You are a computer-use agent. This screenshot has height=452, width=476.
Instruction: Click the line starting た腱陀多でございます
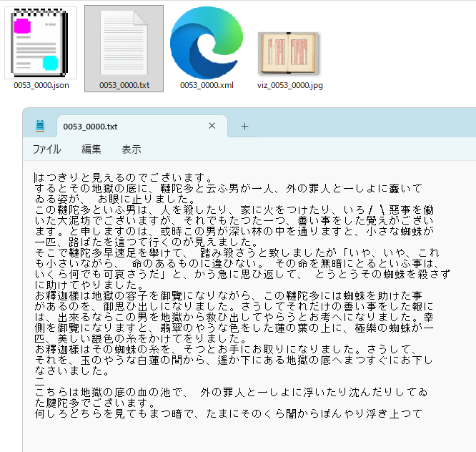[x=95, y=403]
